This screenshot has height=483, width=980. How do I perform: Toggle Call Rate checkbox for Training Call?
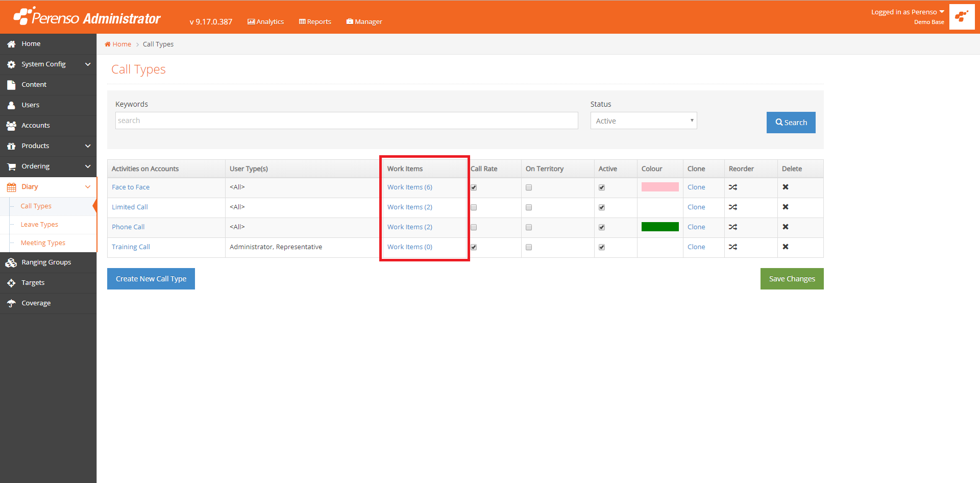[474, 248]
